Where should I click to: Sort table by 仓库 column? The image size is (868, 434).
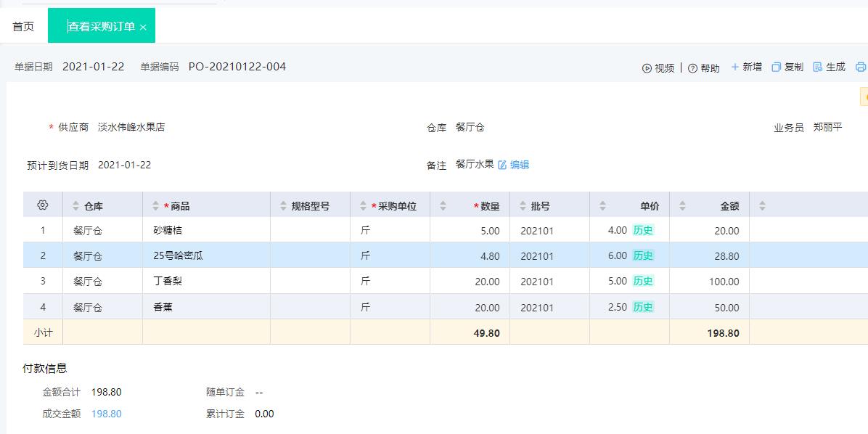(76, 206)
